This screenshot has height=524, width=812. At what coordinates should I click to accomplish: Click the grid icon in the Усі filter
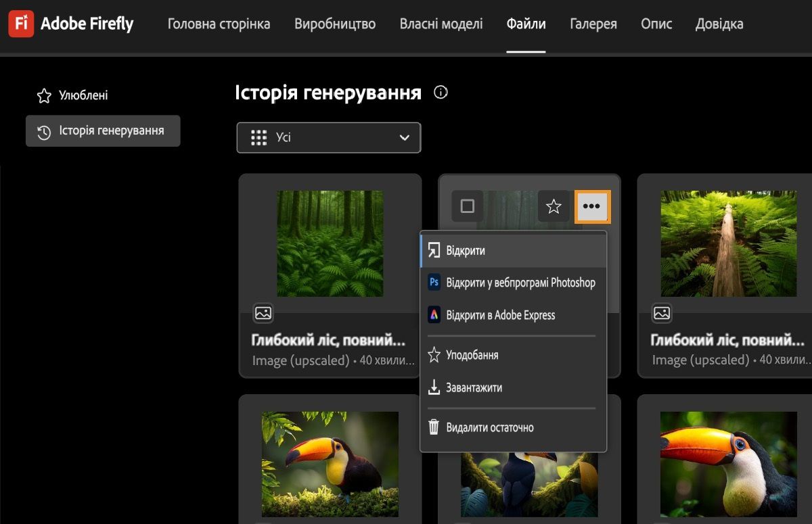point(258,138)
